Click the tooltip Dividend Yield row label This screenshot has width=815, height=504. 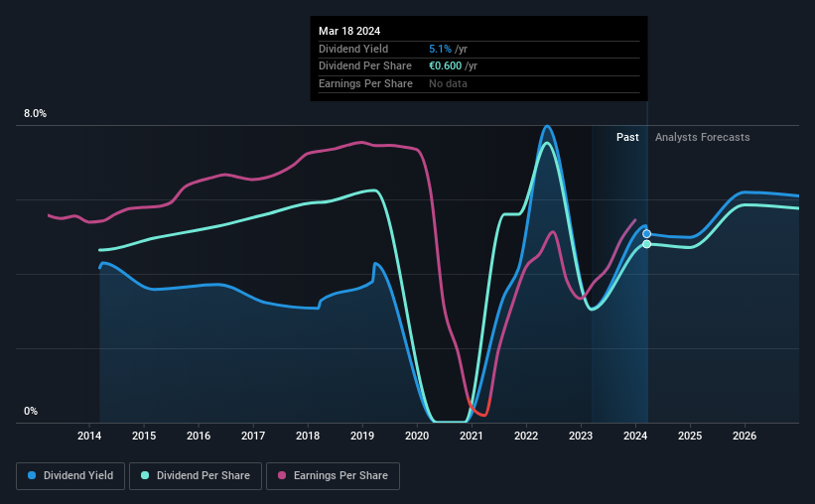353,49
